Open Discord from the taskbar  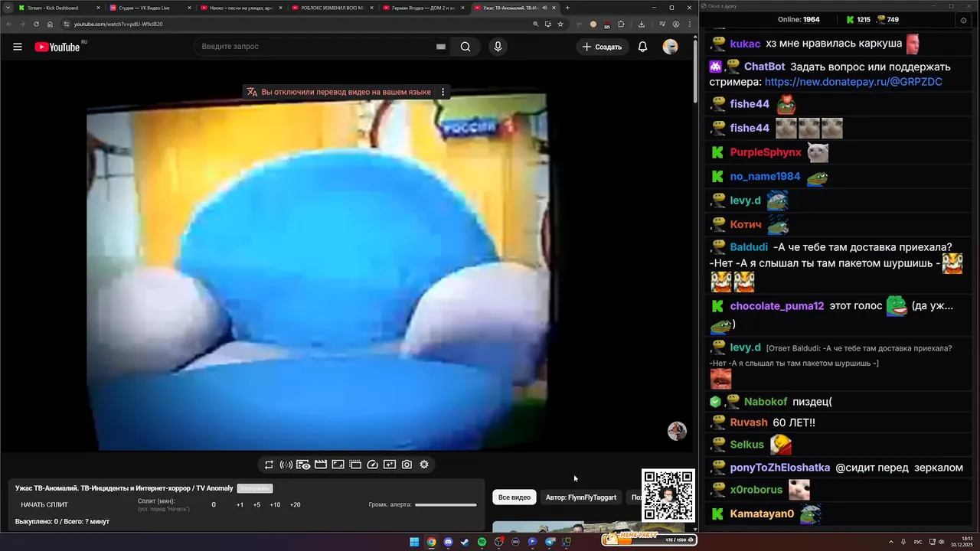[448, 542]
